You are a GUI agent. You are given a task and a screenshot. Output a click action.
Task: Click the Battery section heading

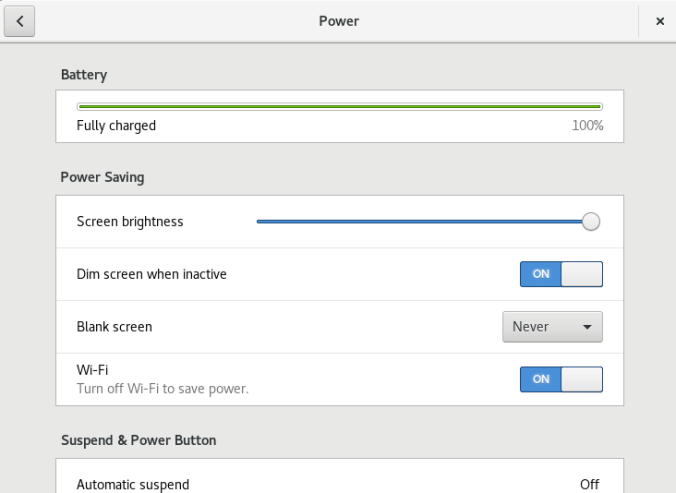[84, 74]
